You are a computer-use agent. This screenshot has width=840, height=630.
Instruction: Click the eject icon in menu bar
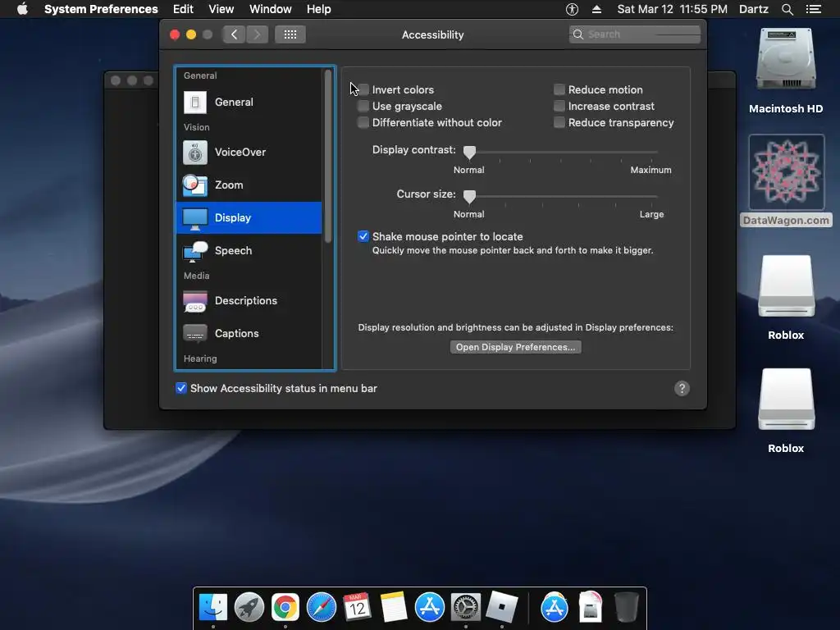click(597, 9)
